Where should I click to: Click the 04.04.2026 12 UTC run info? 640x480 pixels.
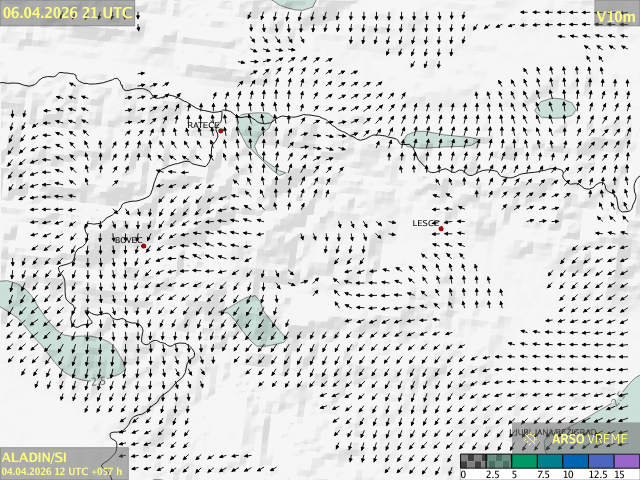62,471
